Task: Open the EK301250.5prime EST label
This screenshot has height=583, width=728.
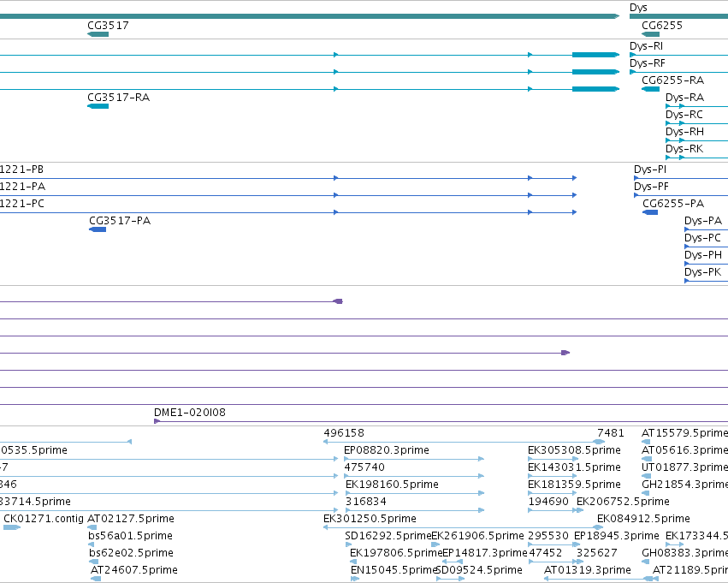Action: click(x=370, y=520)
